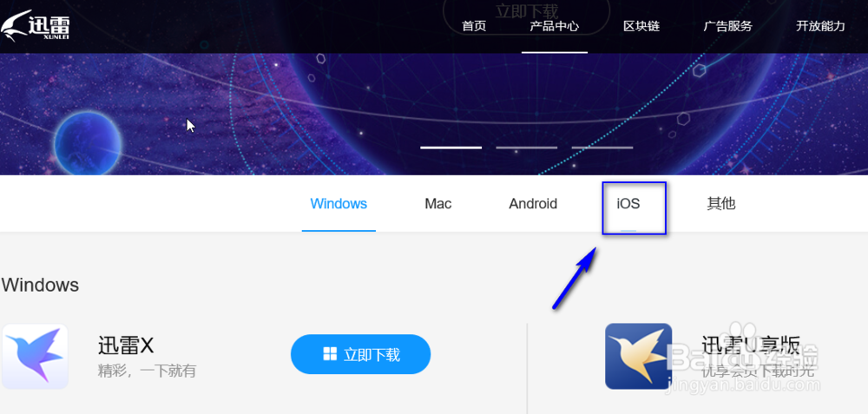Open 区块链 in the top navigation
868x414 pixels.
click(641, 26)
